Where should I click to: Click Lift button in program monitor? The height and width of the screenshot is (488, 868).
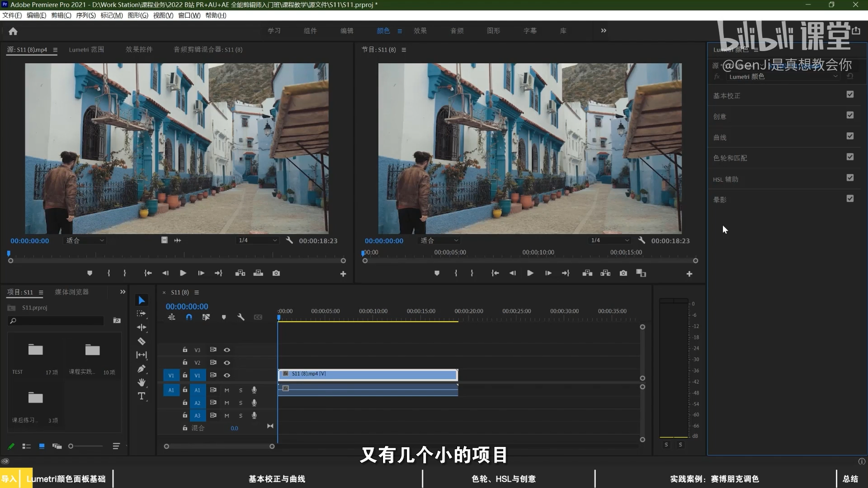pos(587,273)
